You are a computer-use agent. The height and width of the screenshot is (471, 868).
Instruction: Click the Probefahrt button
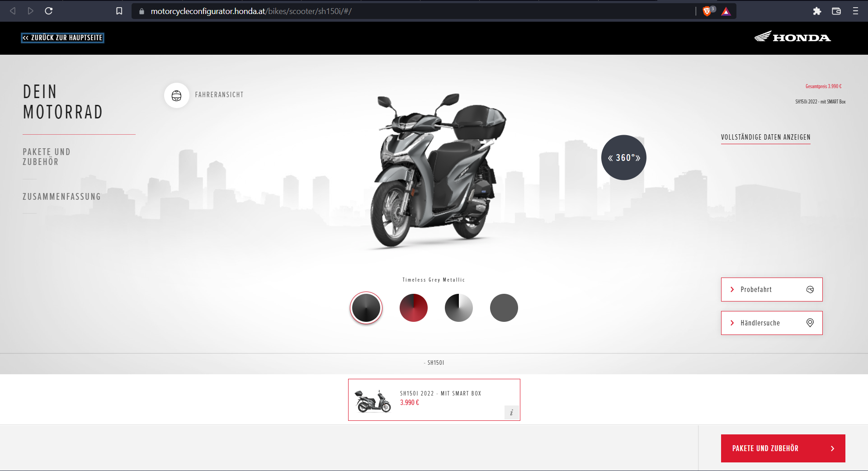[772, 289]
